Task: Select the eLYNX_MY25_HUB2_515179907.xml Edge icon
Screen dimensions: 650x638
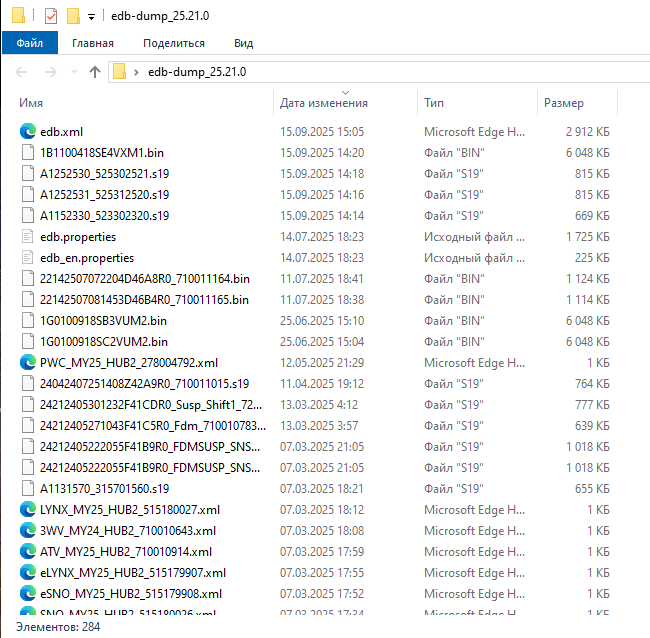Action: pos(28,573)
